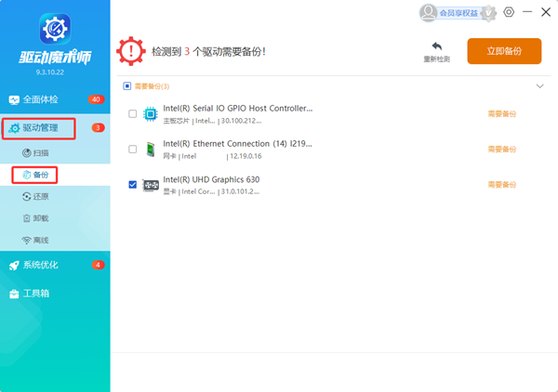The width and height of the screenshot is (558, 392).
Task: Open the 卸载 uninstall sub-item
Action: point(35,218)
